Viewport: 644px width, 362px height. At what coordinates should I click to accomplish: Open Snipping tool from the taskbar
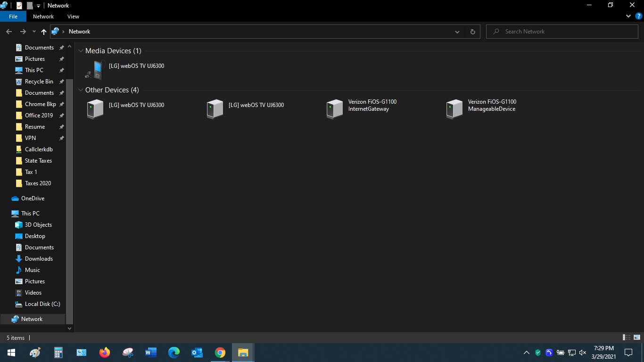(x=128, y=353)
